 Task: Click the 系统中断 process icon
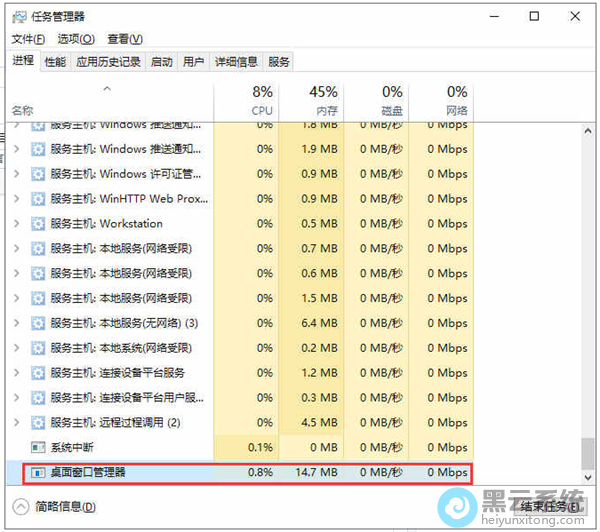(38, 447)
